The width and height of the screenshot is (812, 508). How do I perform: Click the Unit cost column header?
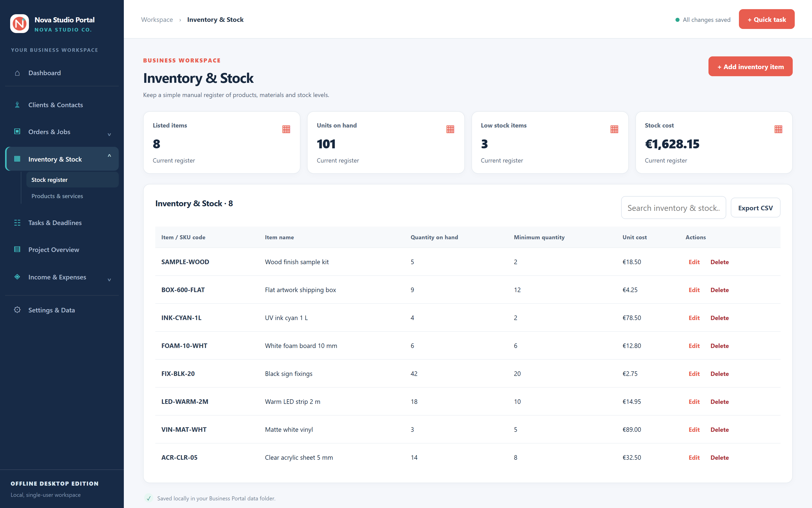pos(634,237)
